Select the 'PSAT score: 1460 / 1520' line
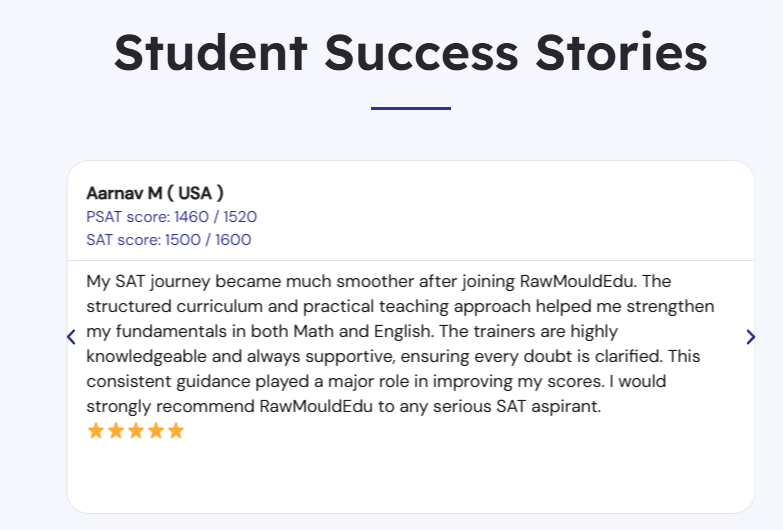The height and width of the screenshot is (530, 783). (x=172, y=217)
